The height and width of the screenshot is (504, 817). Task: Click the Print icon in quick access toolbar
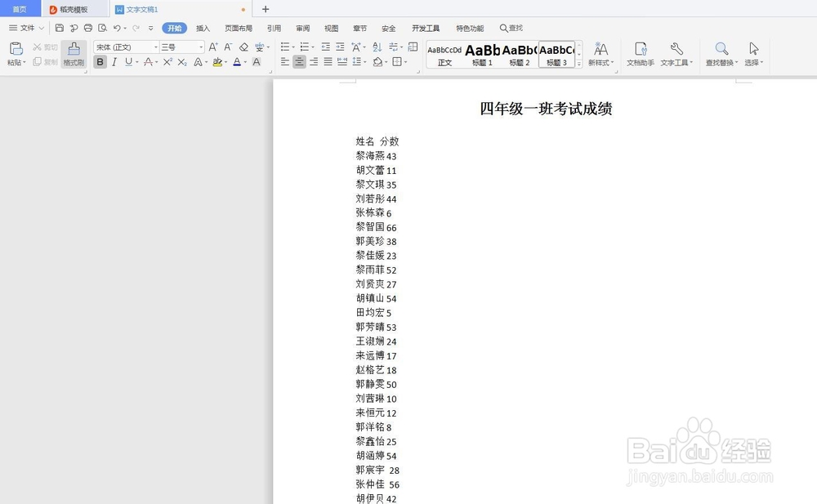pyautogui.click(x=88, y=28)
